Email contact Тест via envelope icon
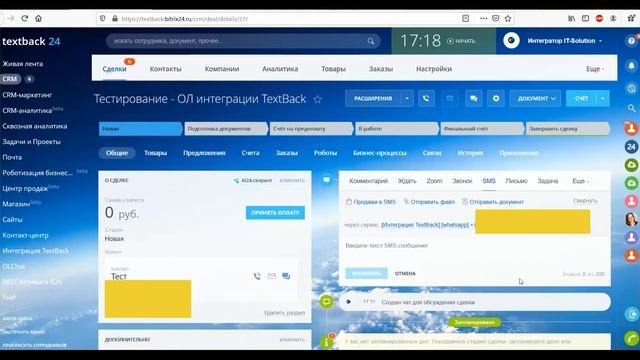640x360 pixels. coord(272,276)
